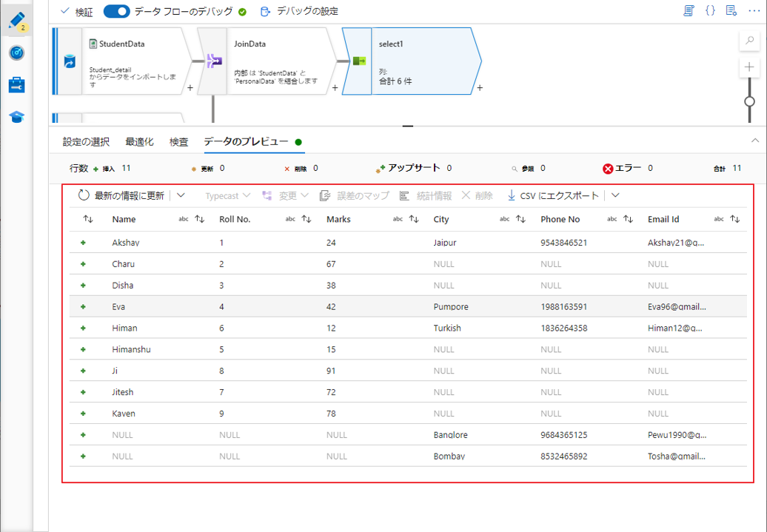Click the search magnifier on canvas

coord(749,41)
